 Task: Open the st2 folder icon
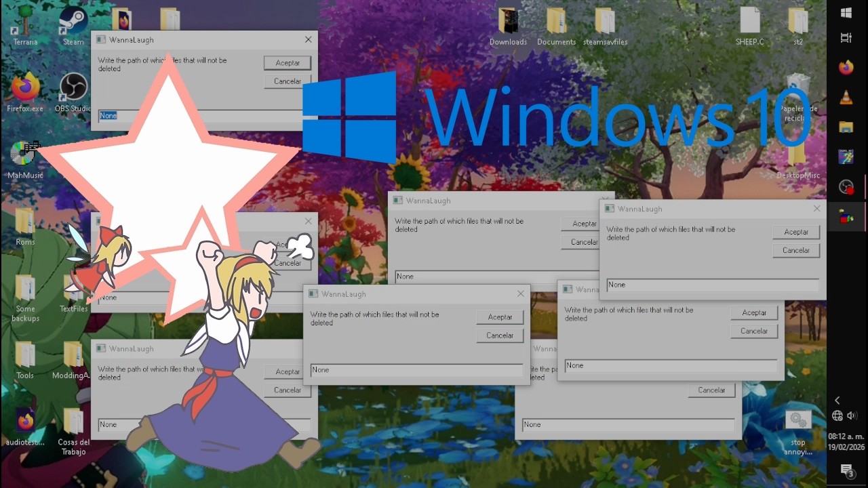tap(798, 26)
